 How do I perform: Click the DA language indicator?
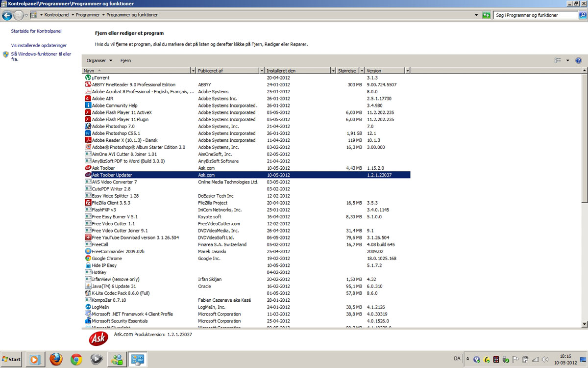click(457, 359)
